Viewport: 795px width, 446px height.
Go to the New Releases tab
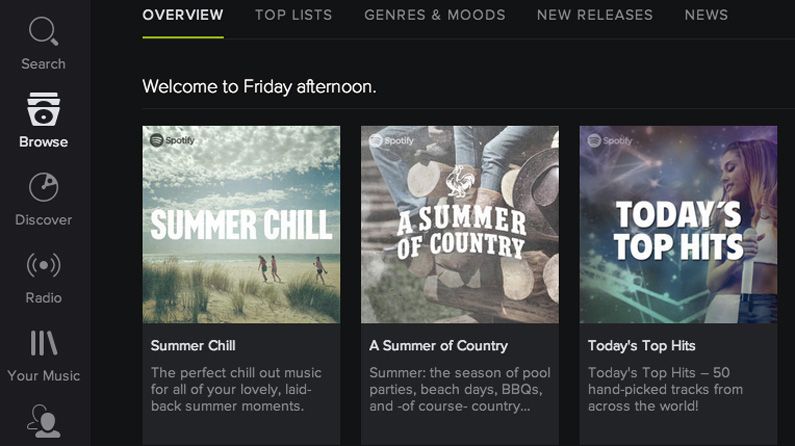click(x=594, y=15)
